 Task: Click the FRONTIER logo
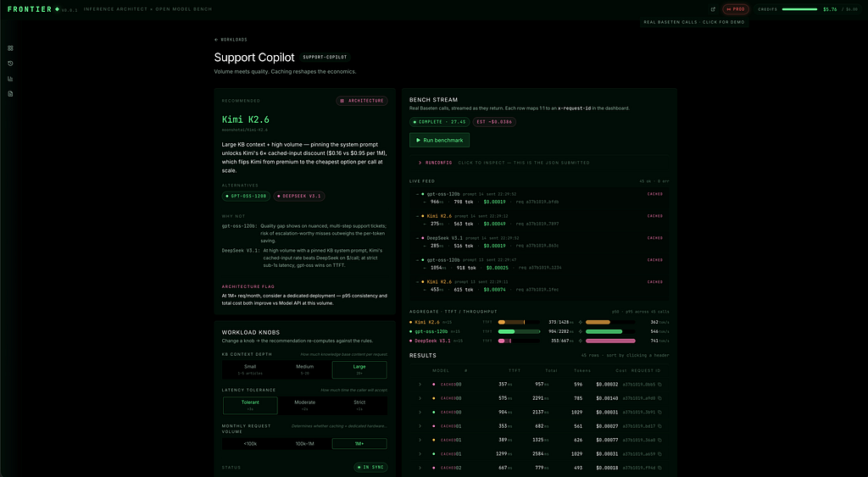pos(33,9)
